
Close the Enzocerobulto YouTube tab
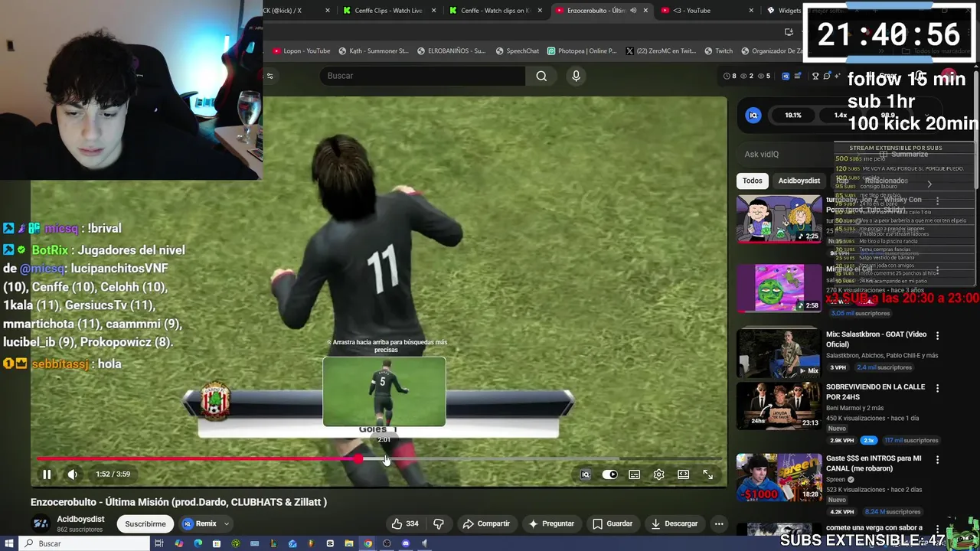click(645, 11)
